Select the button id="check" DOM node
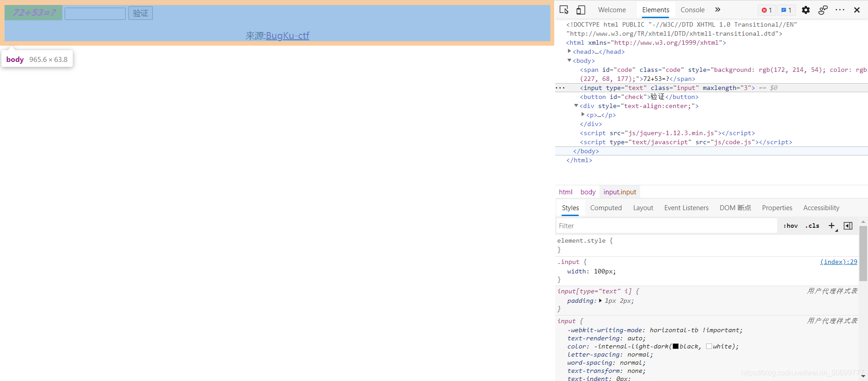This screenshot has width=868, height=381. (x=639, y=97)
